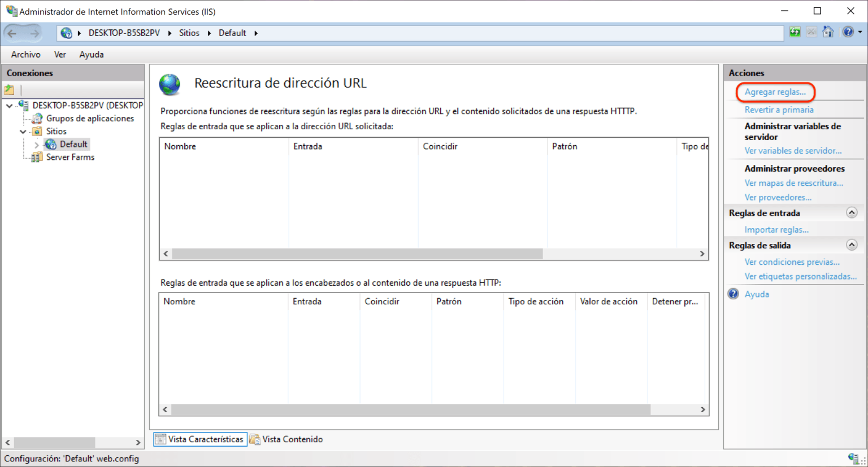Collapse the Reglas de salida section
The height and width of the screenshot is (467, 868).
click(x=852, y=245)
